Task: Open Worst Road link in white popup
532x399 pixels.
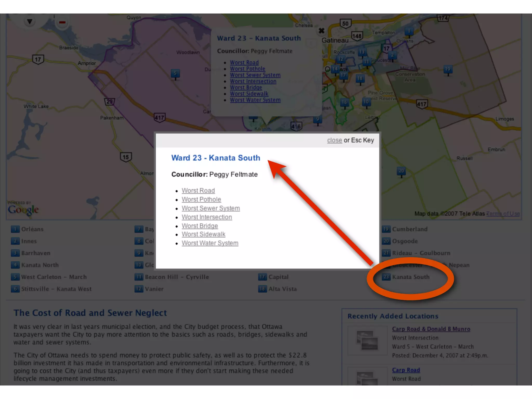Action: [x=198, y=190]
